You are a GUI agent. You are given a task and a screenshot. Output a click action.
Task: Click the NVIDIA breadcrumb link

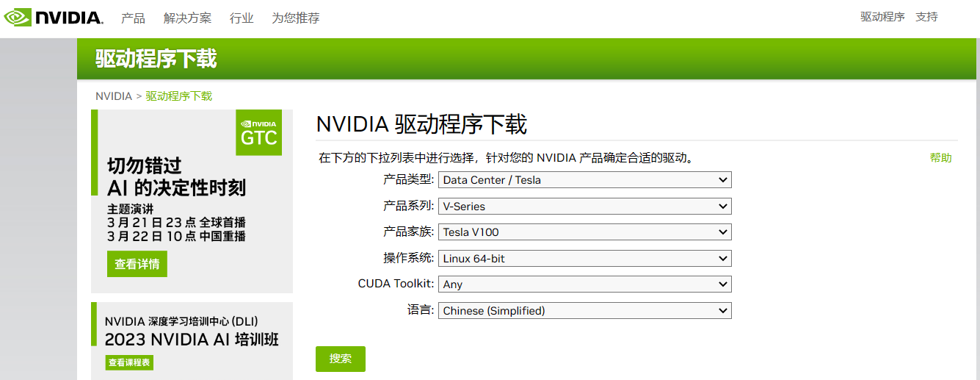[114, 96]
